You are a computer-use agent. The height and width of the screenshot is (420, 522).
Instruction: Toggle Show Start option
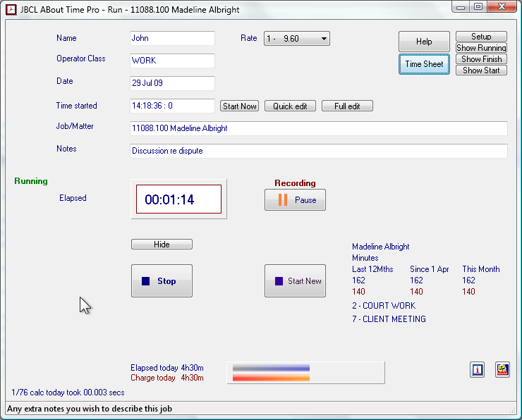coord(481,70)
